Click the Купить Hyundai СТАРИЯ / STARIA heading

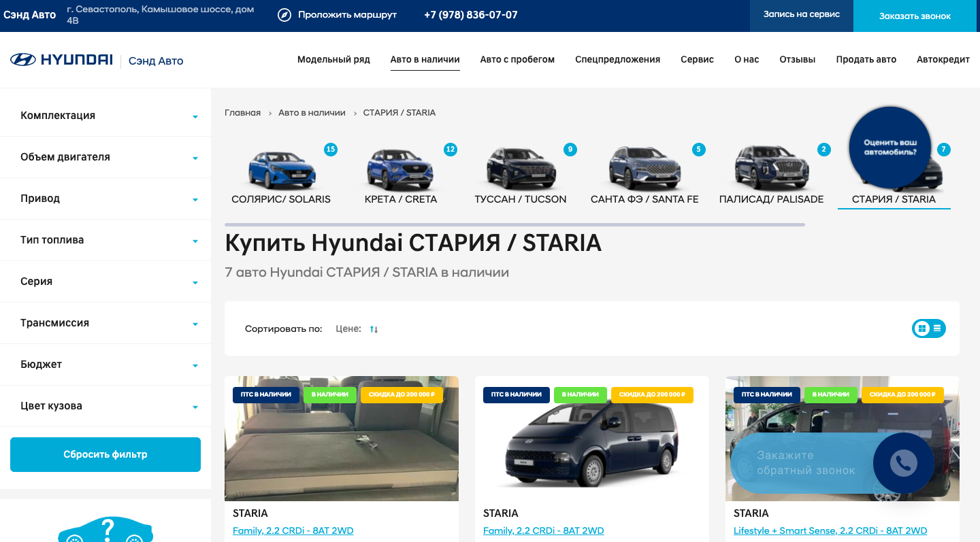click(413, 243)
